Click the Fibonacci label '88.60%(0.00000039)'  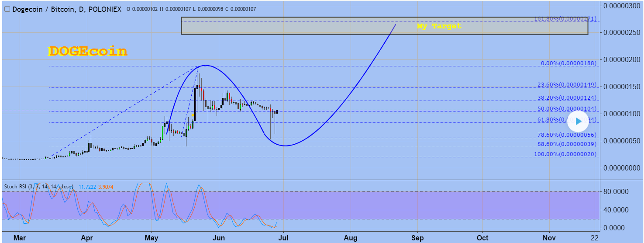567,144
